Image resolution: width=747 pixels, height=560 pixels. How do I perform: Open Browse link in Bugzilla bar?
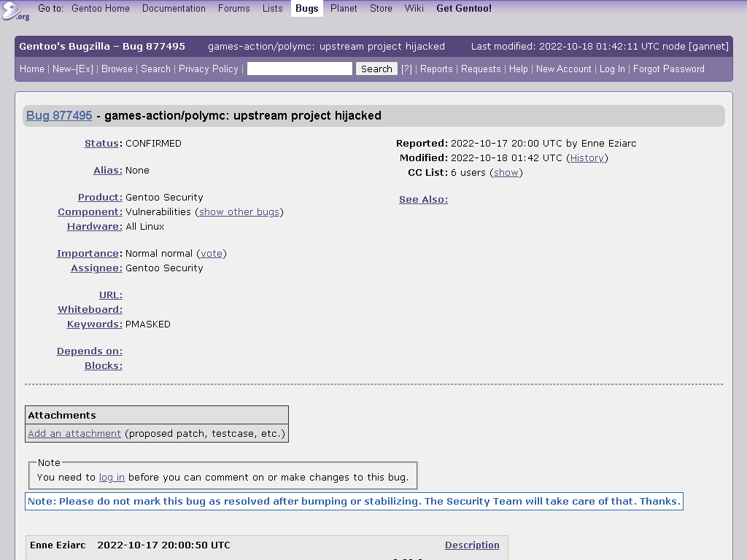point(117,69)
